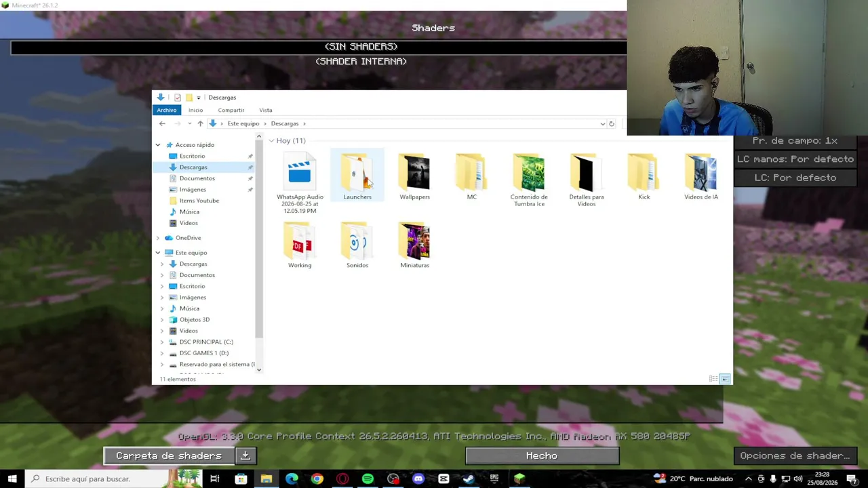Expand the DSC GAMES 1 (D:) drive node

162,353
